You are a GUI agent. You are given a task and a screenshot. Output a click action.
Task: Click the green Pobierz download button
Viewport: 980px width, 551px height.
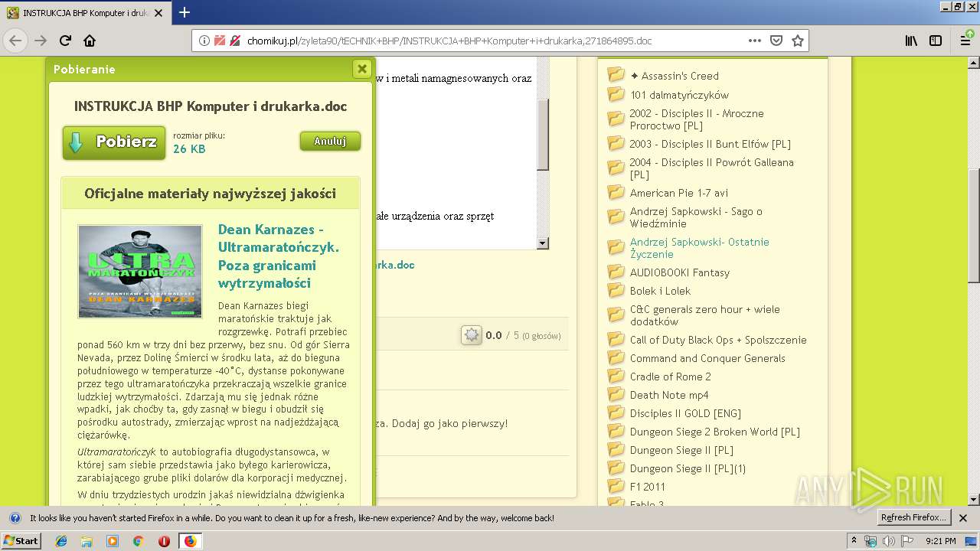(x=114, y=142)
